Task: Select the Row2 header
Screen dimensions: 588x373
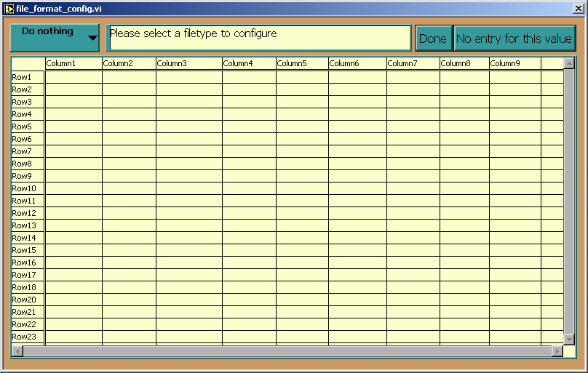Action: pos(28,89)
